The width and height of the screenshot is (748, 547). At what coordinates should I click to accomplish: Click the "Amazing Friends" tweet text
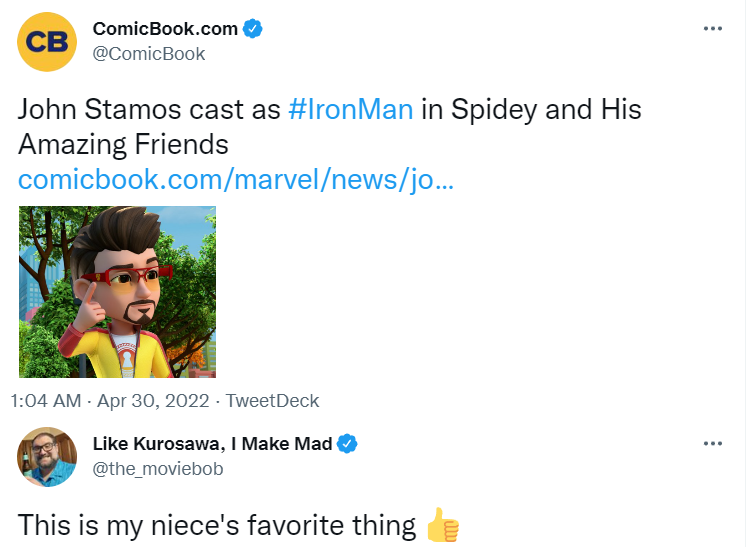point(123,145)
